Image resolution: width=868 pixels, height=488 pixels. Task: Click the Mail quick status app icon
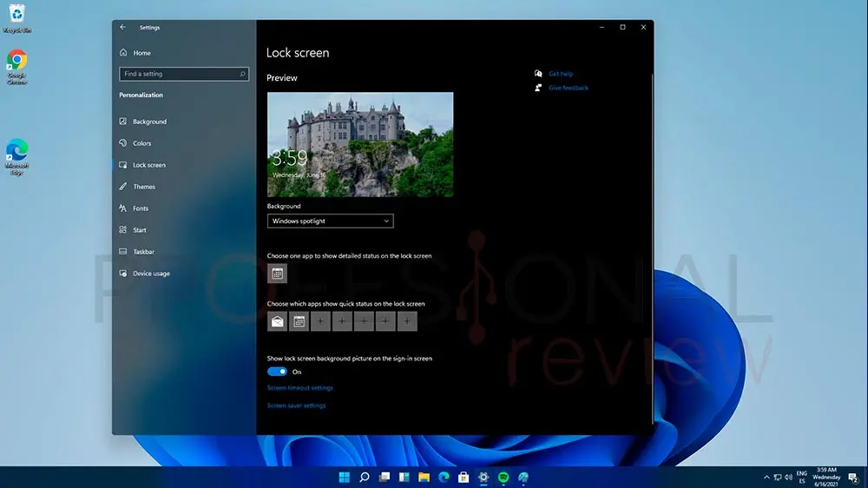[278, 321]
